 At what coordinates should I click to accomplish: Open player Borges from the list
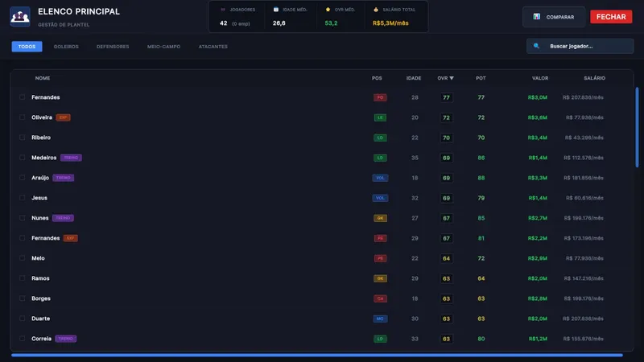pos(41,298)
